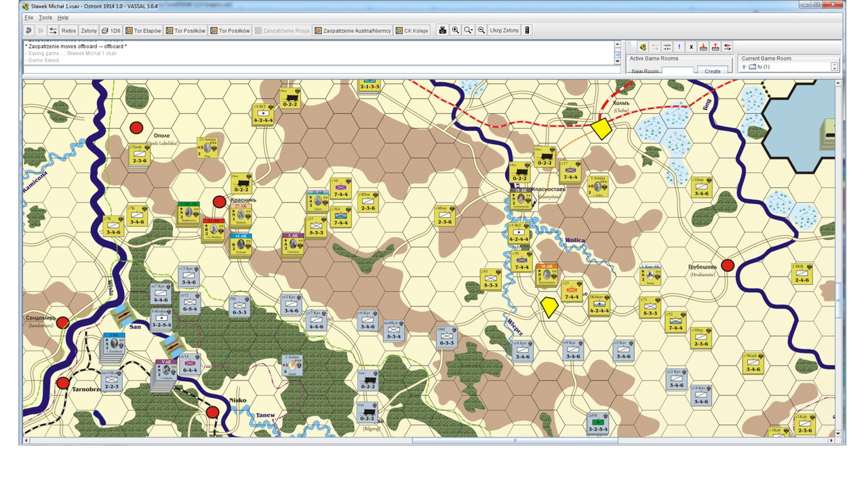The image size is (868, 487).
Task: Click the Retire button
Action: [x=68, y=31]
